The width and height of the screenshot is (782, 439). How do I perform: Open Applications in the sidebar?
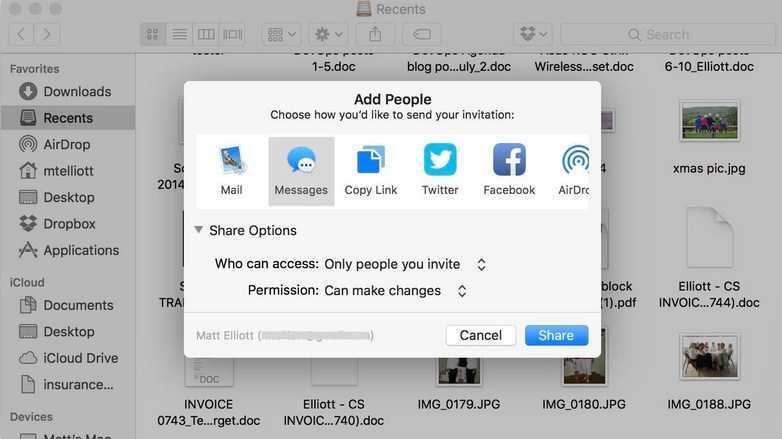(x=69, y=250)
